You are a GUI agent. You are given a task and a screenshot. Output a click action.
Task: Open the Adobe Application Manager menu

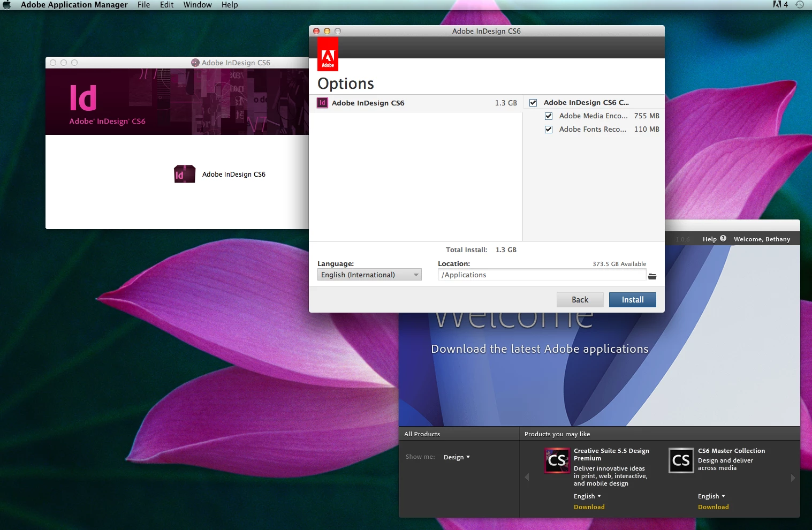[x=74, y=5]
